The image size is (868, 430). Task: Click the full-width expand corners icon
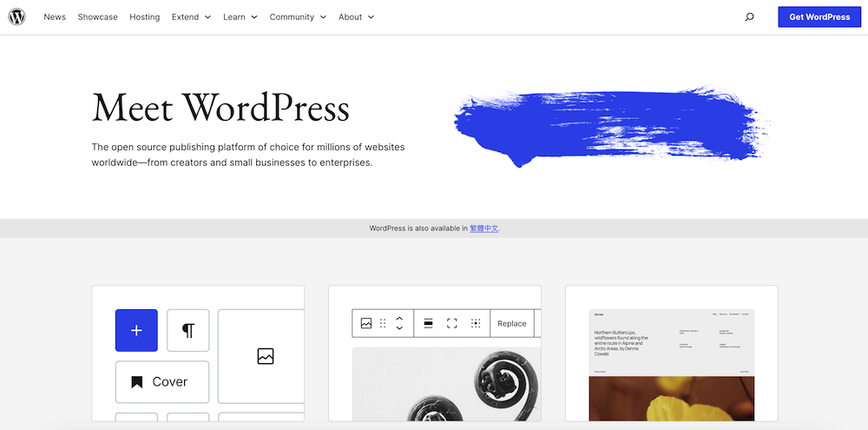point(451,323)
